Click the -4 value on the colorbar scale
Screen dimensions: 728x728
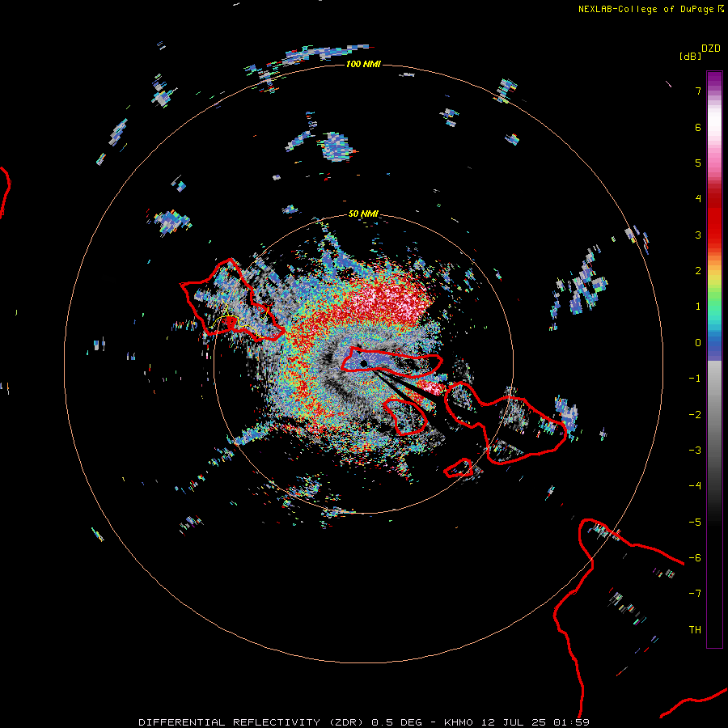[695, 486]
